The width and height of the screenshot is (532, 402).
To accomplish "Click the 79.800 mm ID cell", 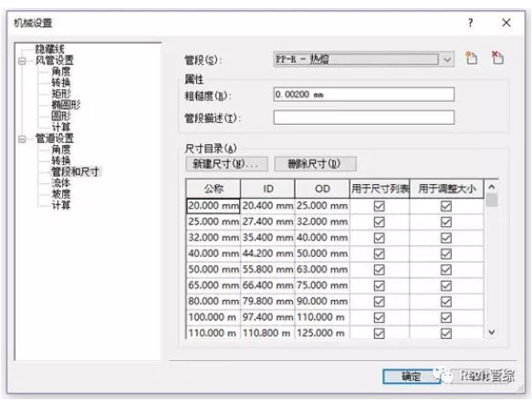I will pyautogui.click(x=267, y=302).
